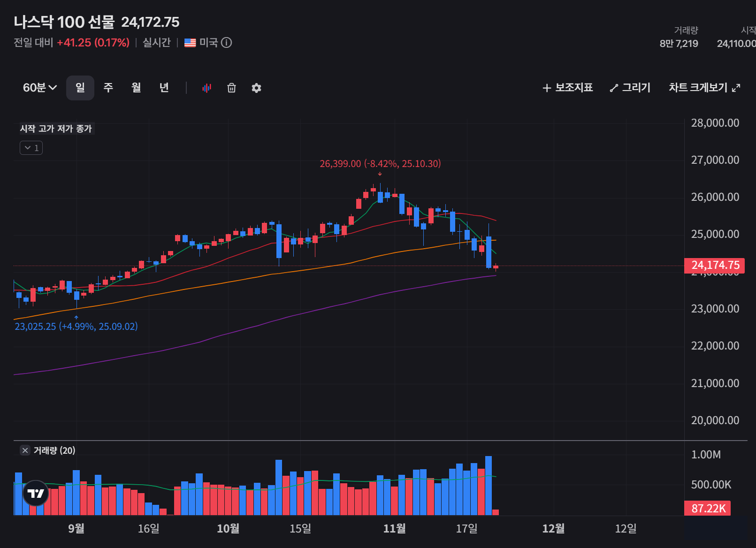Expand the indicator legend chevron labeled 1
756x548 pixels.
point(31,148)
